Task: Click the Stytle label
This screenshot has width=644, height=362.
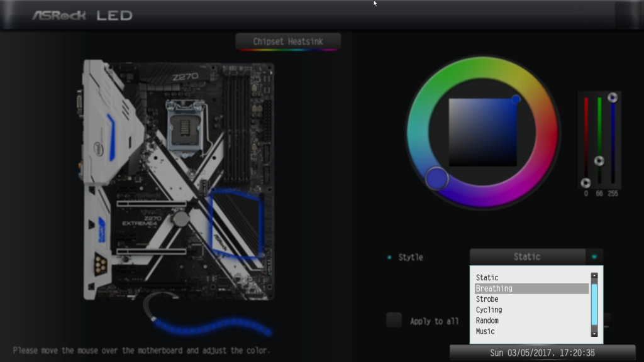Action: point(410,257)
